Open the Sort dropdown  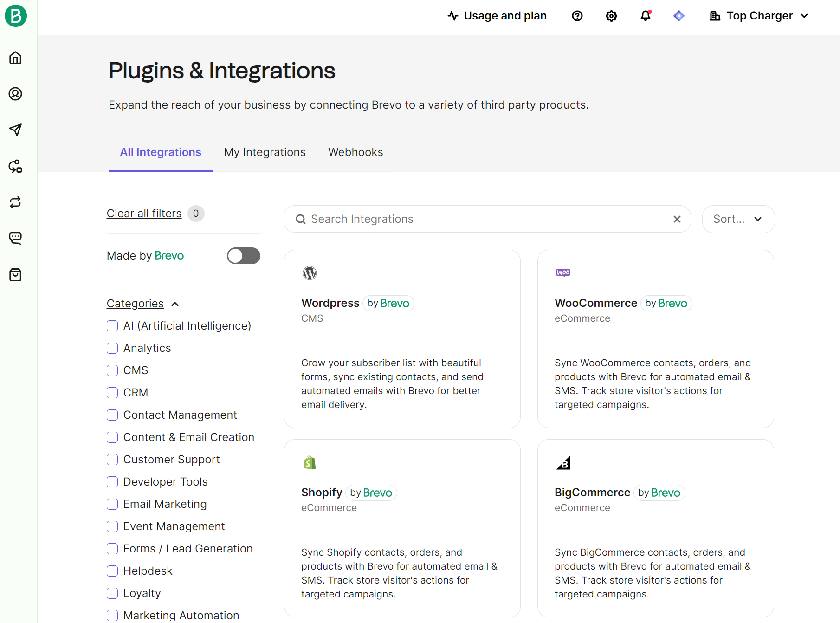738,219
